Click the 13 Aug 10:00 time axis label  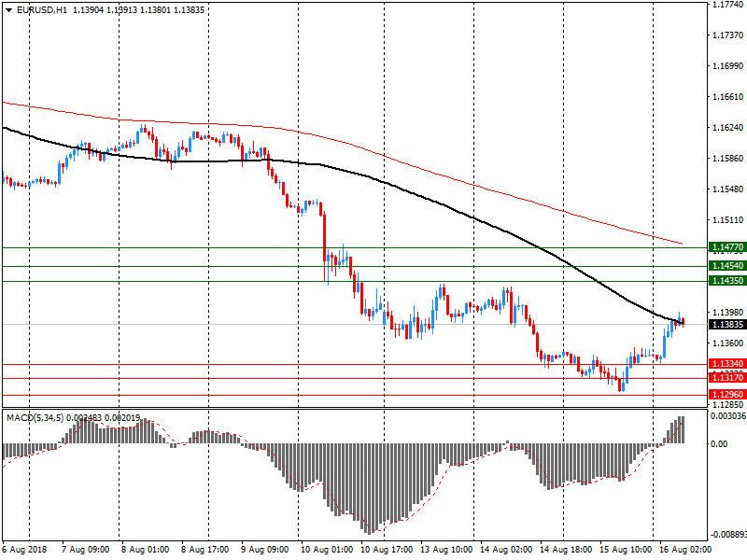(446, 550)
